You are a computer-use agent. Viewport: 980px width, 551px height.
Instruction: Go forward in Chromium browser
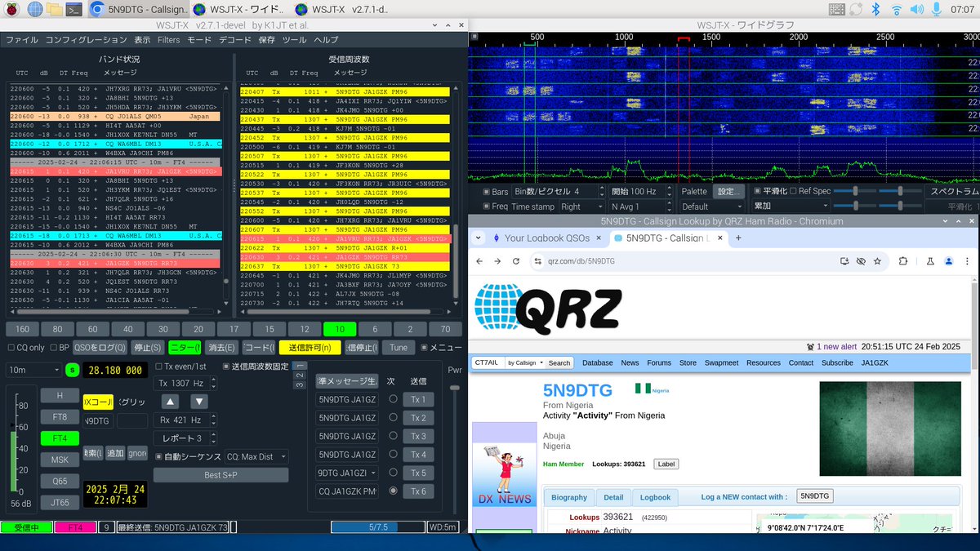pyautogui.click(x=498, y=261)
